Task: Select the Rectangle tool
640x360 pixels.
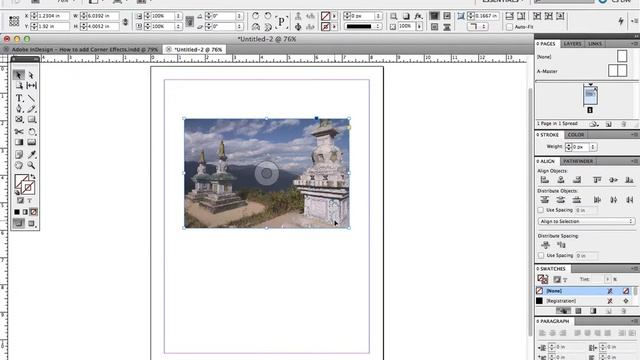Action: [31, 119]
